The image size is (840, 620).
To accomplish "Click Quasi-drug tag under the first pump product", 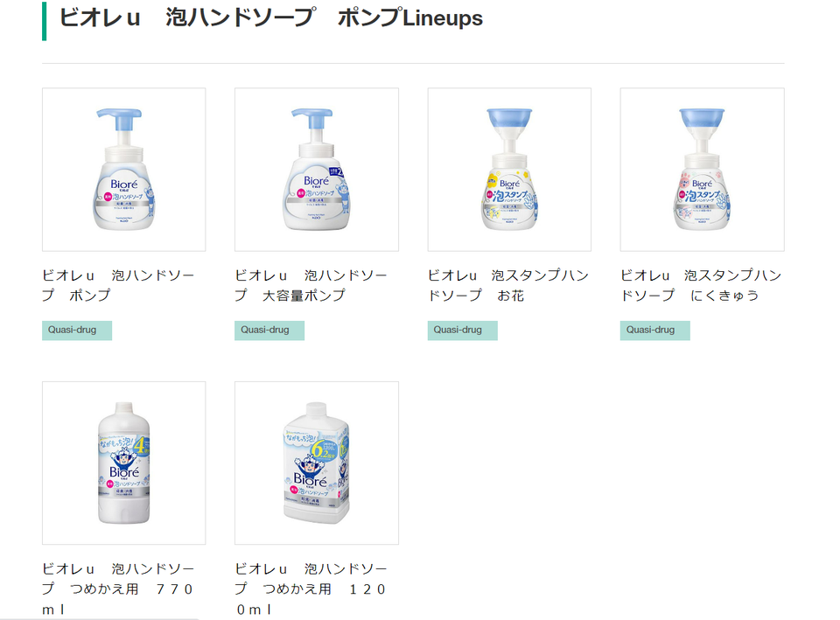I will (x=77, y=331).
